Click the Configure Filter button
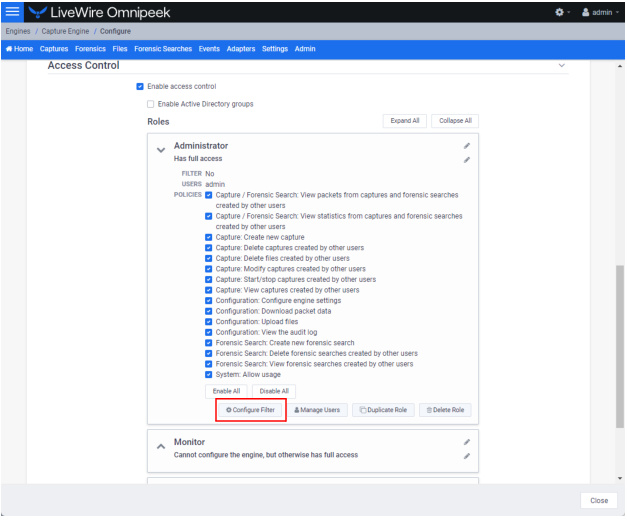Screen dimensions: 627x529 [x=250, y=410]
